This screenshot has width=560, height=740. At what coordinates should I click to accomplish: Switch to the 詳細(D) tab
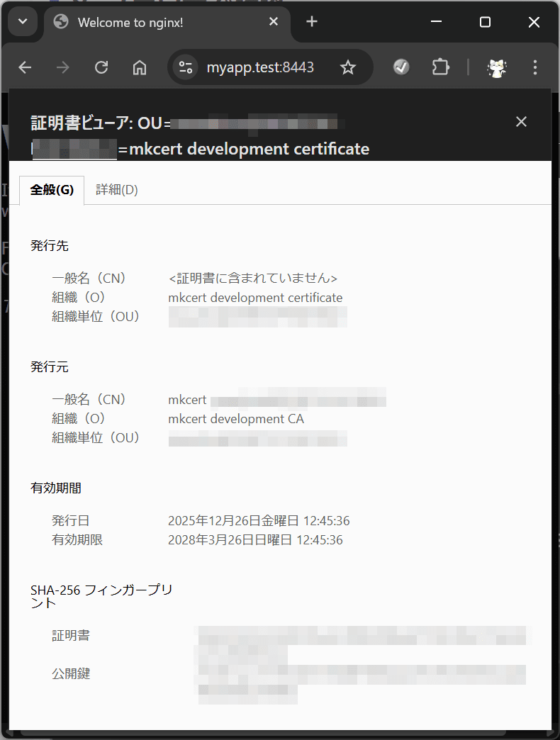point(117,190)
